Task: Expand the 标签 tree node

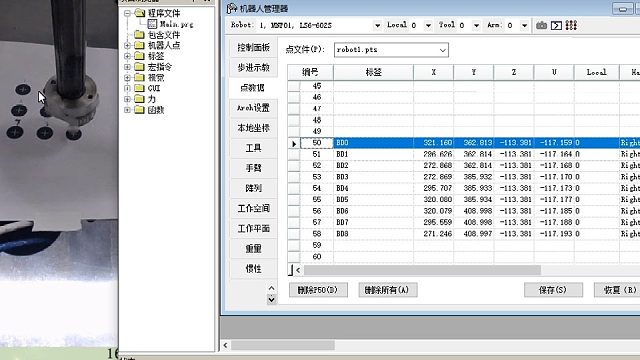Action: click(127, 56)
